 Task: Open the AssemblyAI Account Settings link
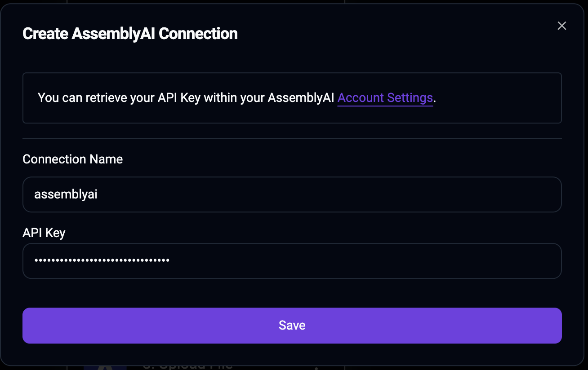pos(385,97)
